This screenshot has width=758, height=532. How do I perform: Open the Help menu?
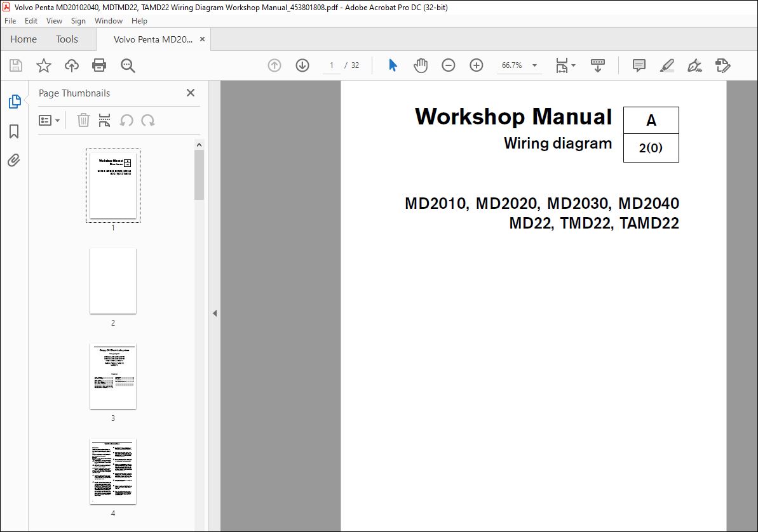pyautogui.click(x=139, y=21)
